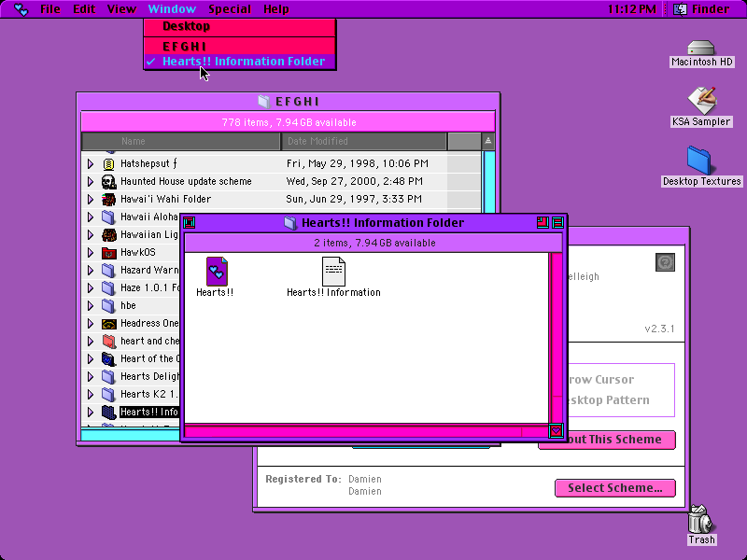Expand the Haze 1.0.1 disclosure triangle
This screenshot has width=747, height=560.
[x=91, y=288]
